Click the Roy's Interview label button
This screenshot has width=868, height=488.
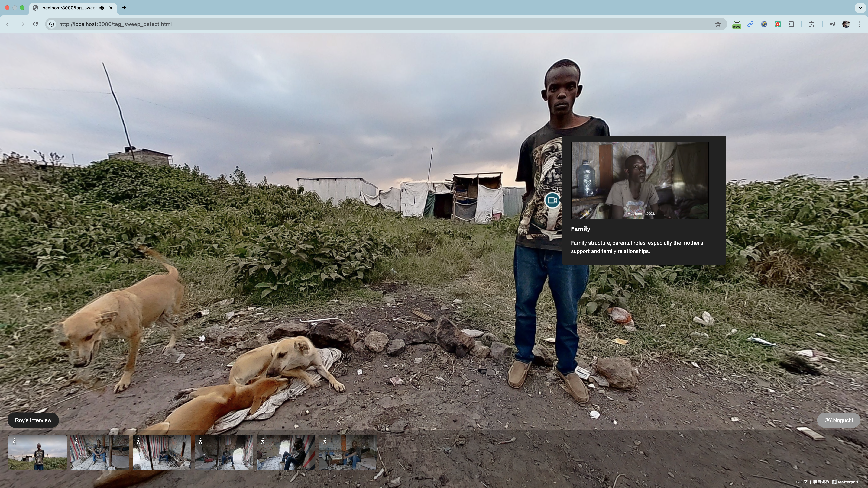point(33,420)
